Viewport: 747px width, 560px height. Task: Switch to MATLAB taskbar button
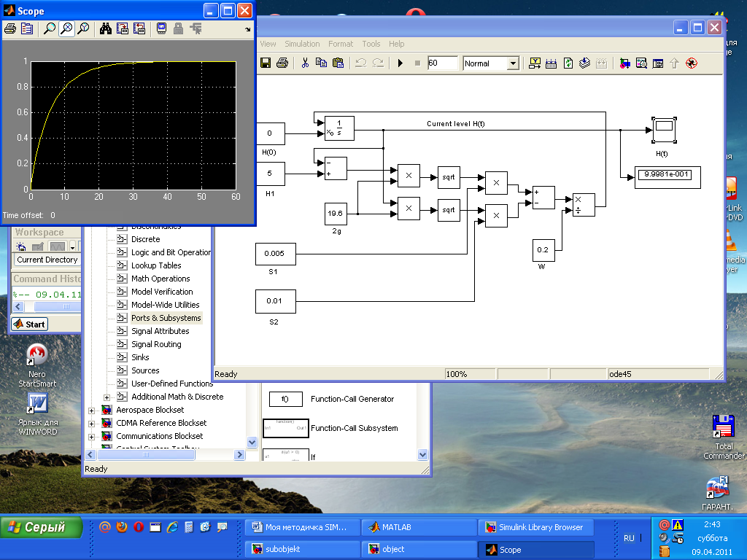(418, 527)
